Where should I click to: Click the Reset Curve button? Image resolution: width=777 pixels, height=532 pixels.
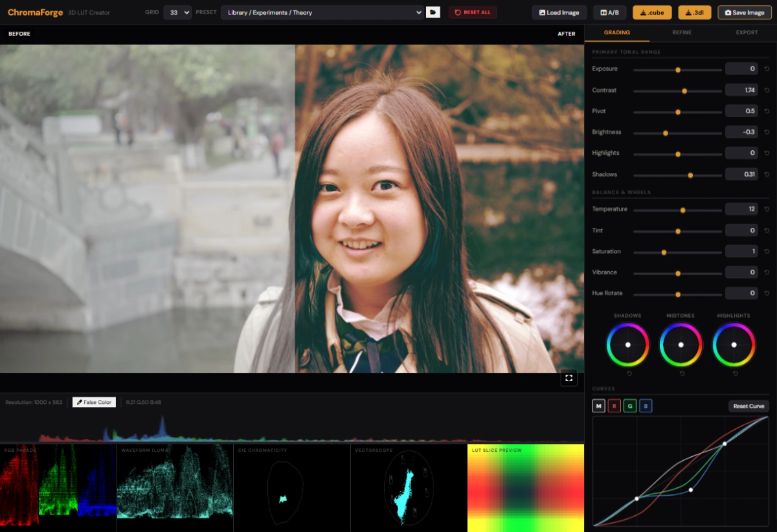(749, 406)
